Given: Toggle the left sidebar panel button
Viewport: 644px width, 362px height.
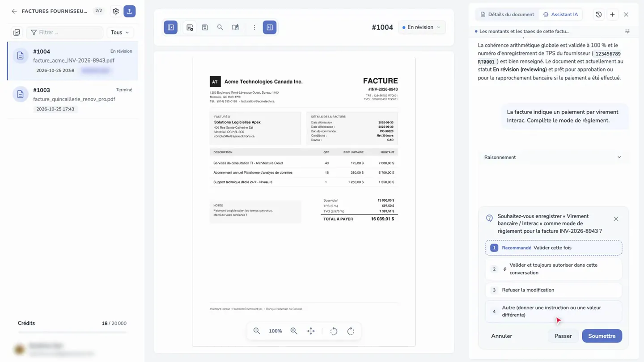Looking at the screenshot, I should coord(171,27).
